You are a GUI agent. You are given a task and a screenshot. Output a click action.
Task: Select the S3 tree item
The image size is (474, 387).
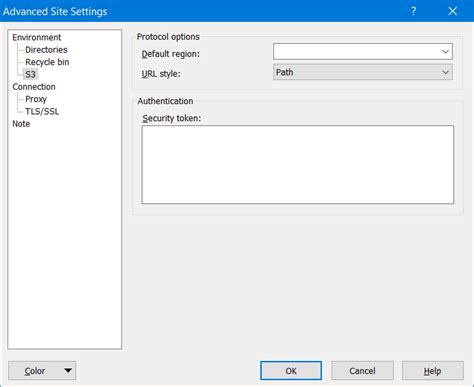click(30, 74)
